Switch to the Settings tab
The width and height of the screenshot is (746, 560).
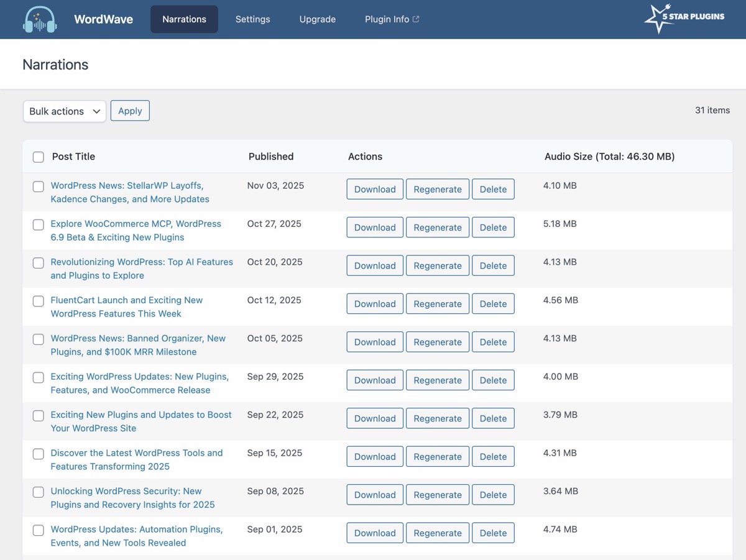252,19
